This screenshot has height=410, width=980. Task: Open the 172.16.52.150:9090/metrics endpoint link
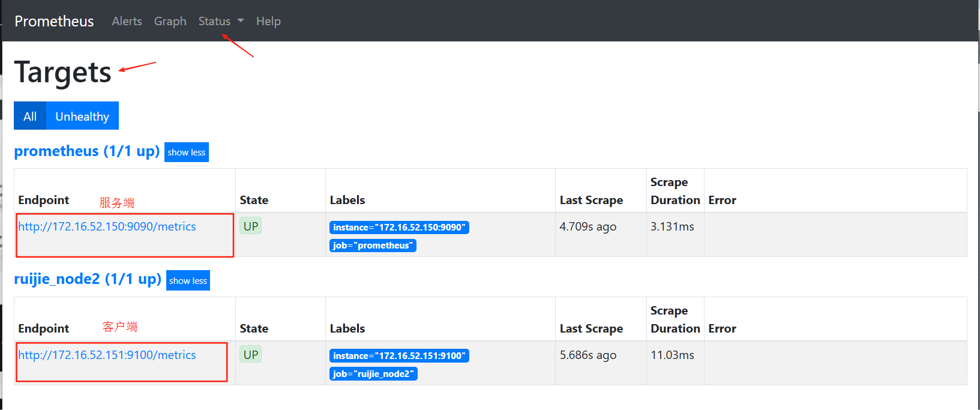pyautogui.click(x=107, y=226)
